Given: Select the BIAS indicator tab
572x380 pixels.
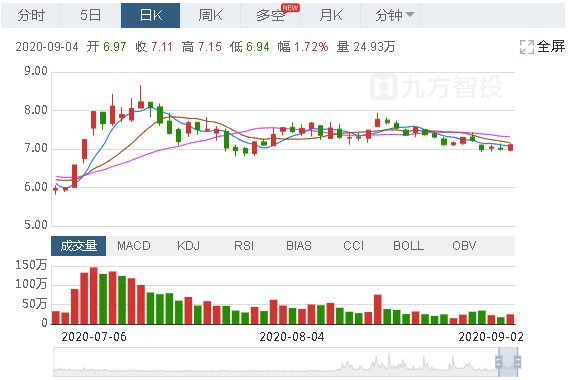Looking at the screenshot, I should [299, 246].
